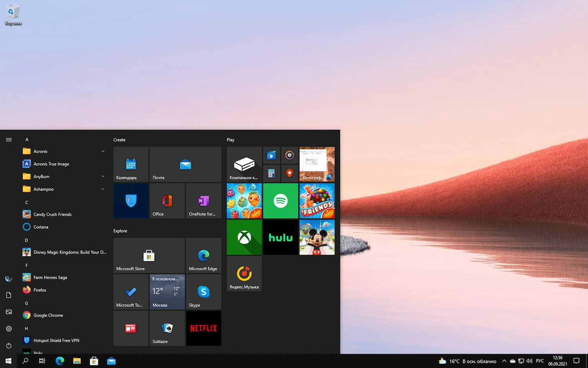Launch the Movies & TV small tile
This screenshot has width=588, height=368.
(x=271, y=155)
